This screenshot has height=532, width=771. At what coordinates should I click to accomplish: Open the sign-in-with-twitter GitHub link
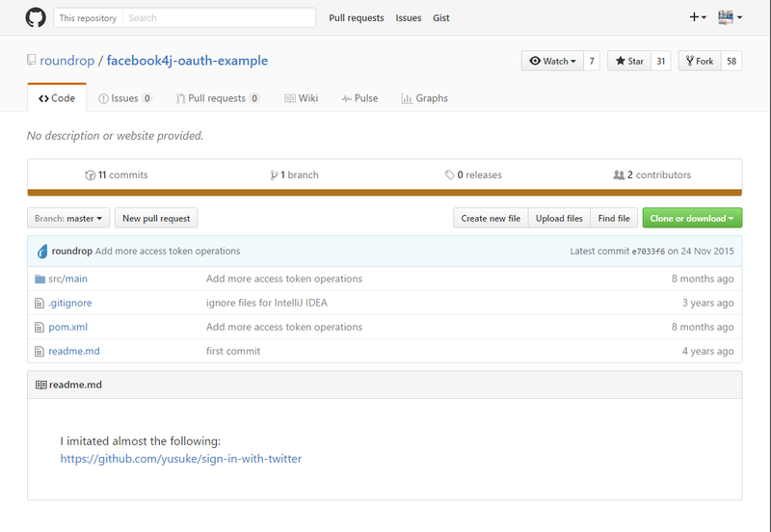pyautogui.click(x=181, y=459)
